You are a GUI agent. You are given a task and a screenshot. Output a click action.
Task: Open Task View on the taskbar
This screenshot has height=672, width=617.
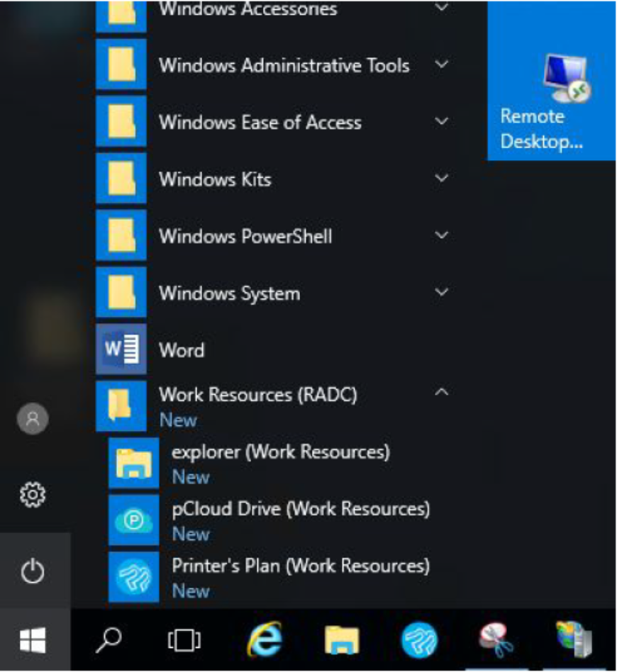pyautogui.click(x=184, y=641)
